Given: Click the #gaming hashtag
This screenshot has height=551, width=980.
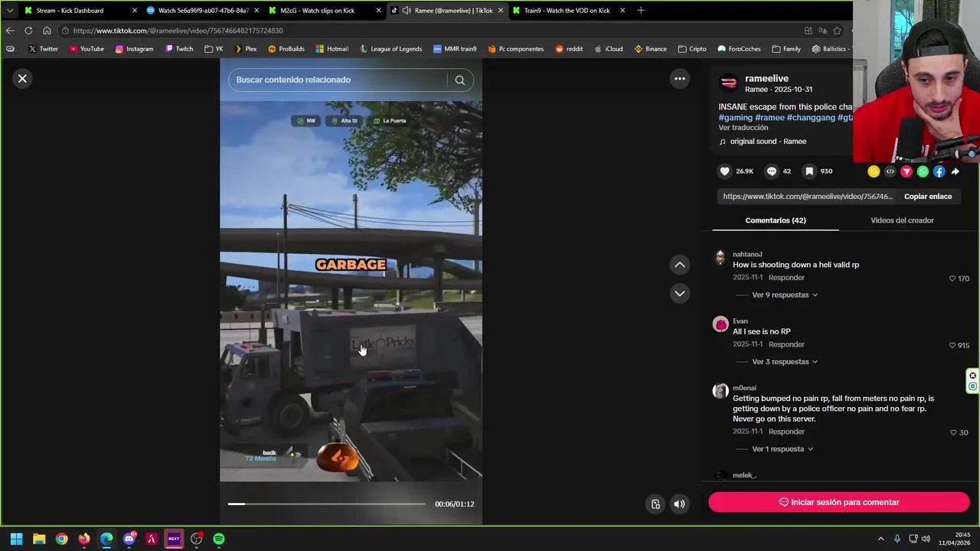Looking at the screenshot, I should (x=735, y=118).
